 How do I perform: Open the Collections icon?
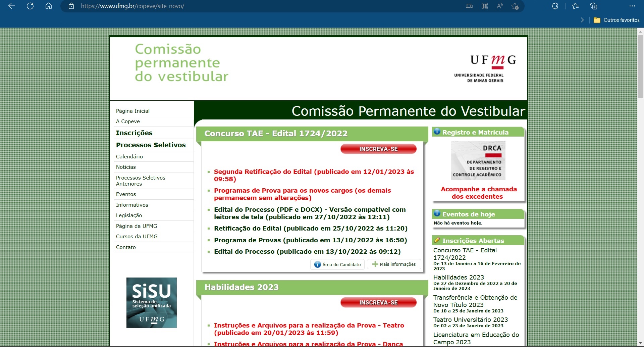[594, 6]
